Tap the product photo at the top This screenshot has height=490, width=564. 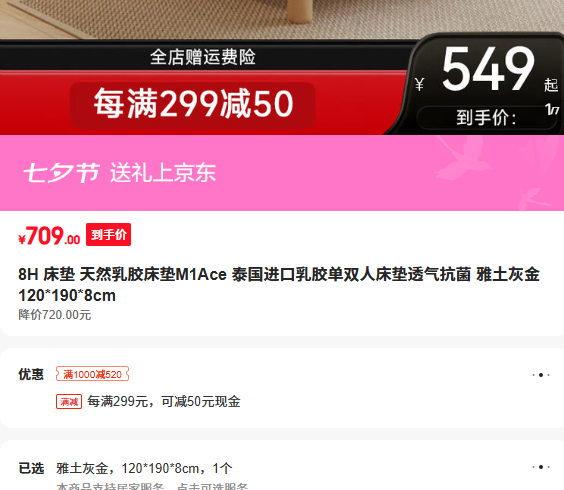282,19
